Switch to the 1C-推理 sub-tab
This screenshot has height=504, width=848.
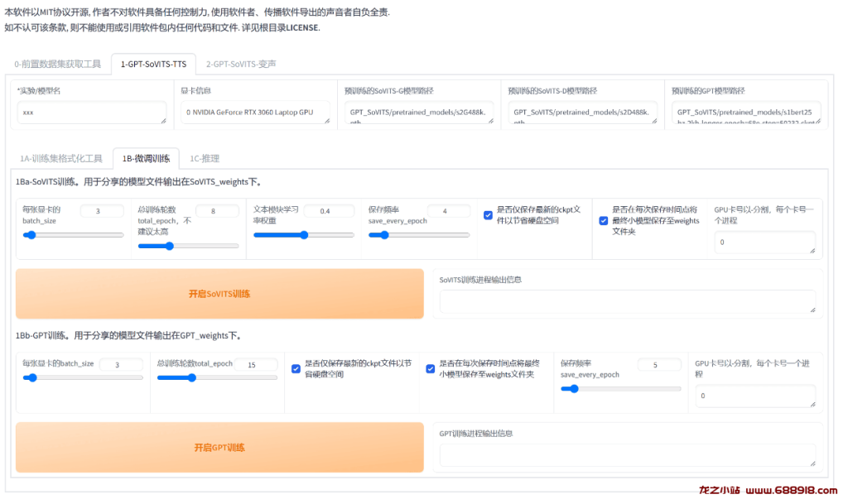205,158
